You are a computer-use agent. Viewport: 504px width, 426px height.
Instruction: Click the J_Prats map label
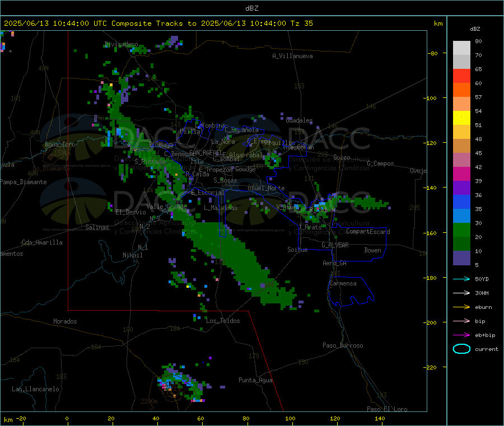[310, 227]
